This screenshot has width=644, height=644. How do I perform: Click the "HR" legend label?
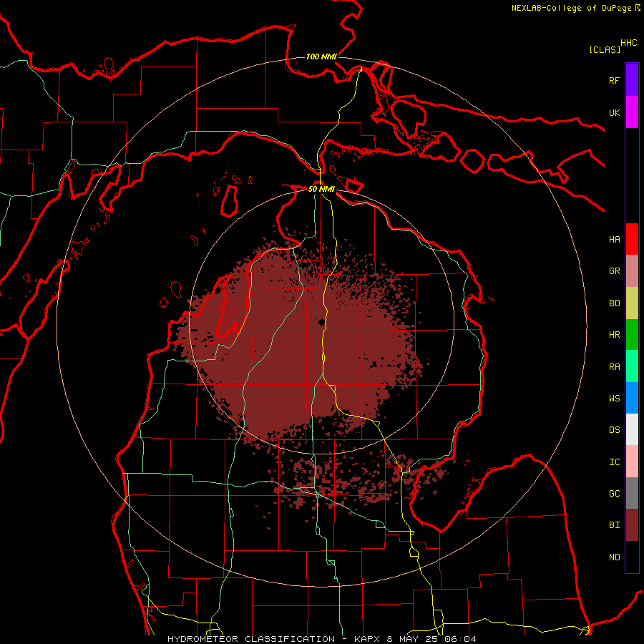click(x=614, y=335)
